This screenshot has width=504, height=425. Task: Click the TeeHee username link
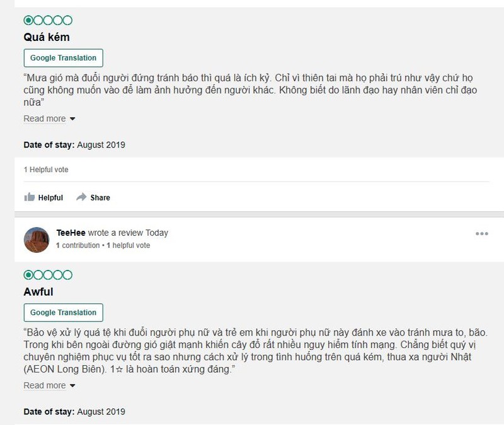coord(71,233)
